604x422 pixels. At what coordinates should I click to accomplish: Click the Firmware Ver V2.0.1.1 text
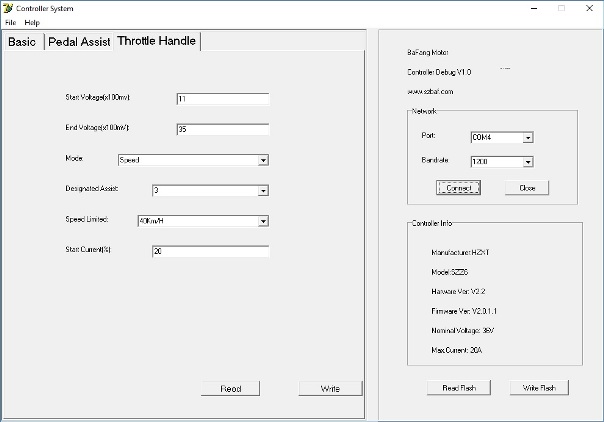coord(464,311)
